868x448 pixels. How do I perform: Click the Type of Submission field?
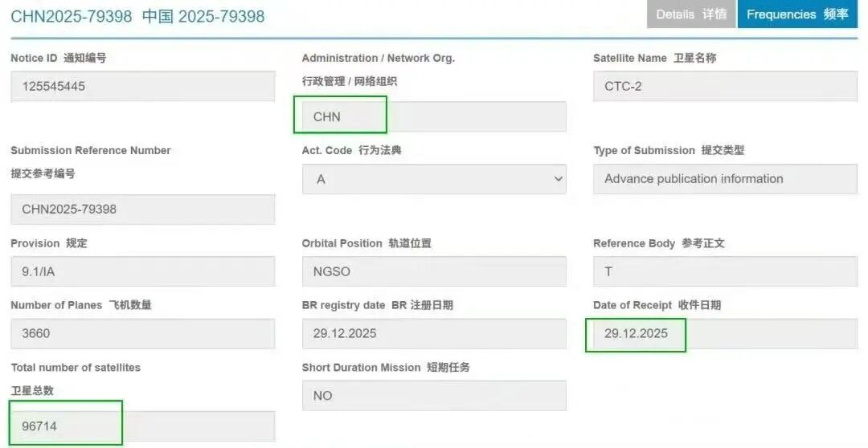click(x=725, y=179)
